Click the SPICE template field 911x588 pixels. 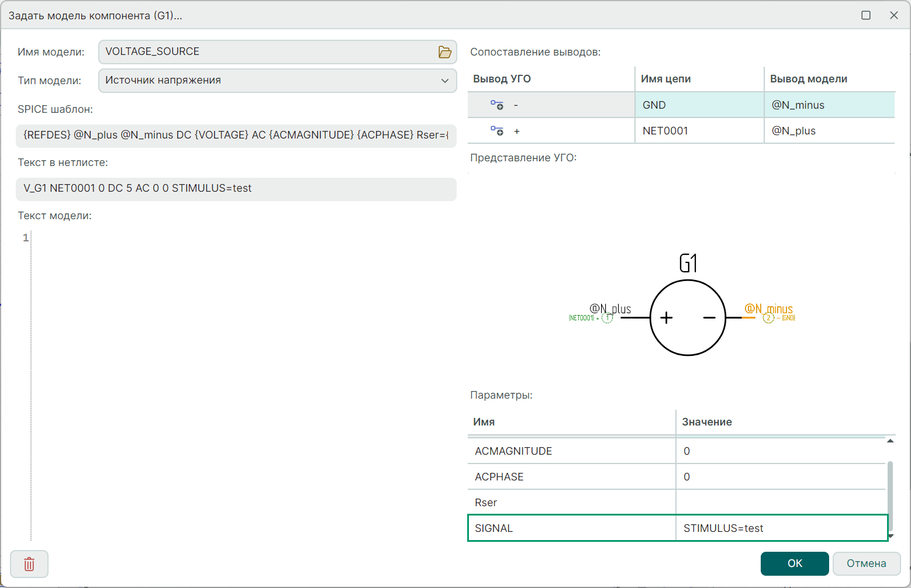(236, 135)
